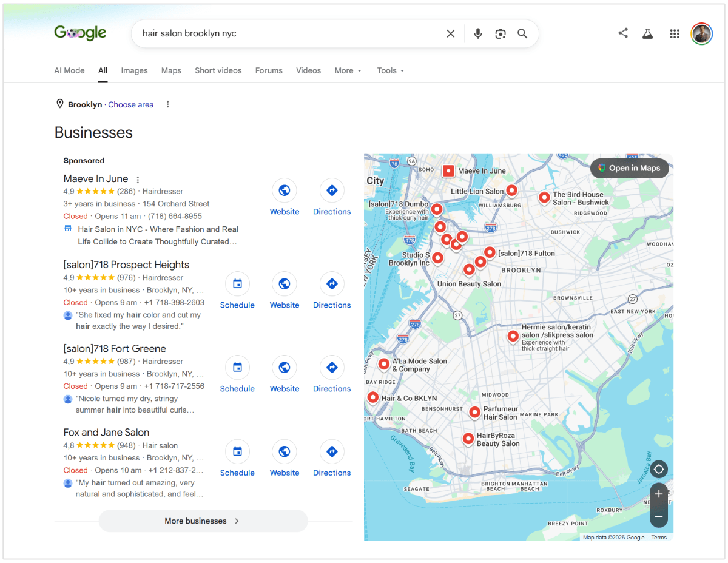728x563 pixels.
Task: Click A'La Mode Salon & Company pin
Action: point(383,365)
